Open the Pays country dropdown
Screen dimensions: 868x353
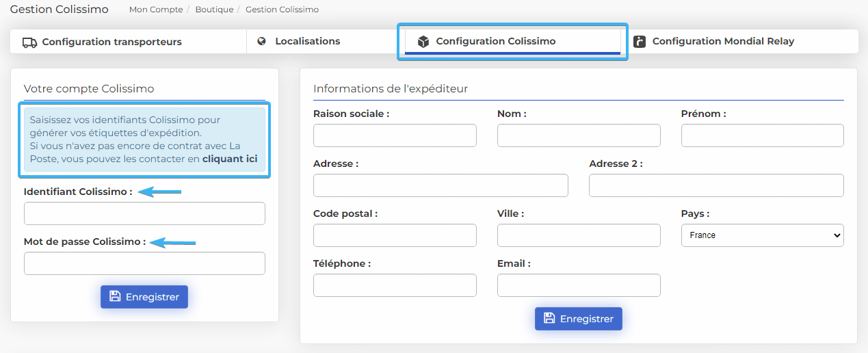pyautogui.click(x=762, y=235)
